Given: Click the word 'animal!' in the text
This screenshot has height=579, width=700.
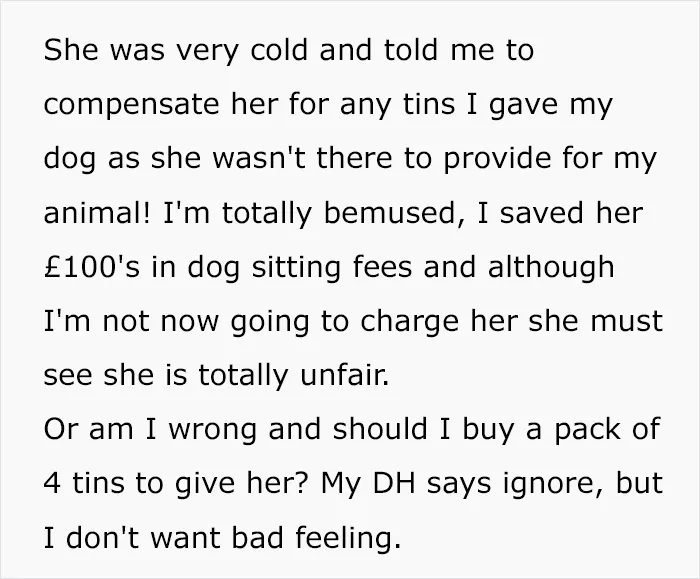Looking at the screenshot, I should coord(97,212).
